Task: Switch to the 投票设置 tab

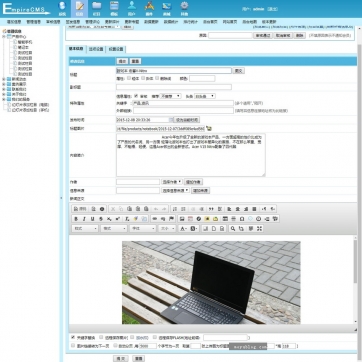Action: (x=116, y=49)
